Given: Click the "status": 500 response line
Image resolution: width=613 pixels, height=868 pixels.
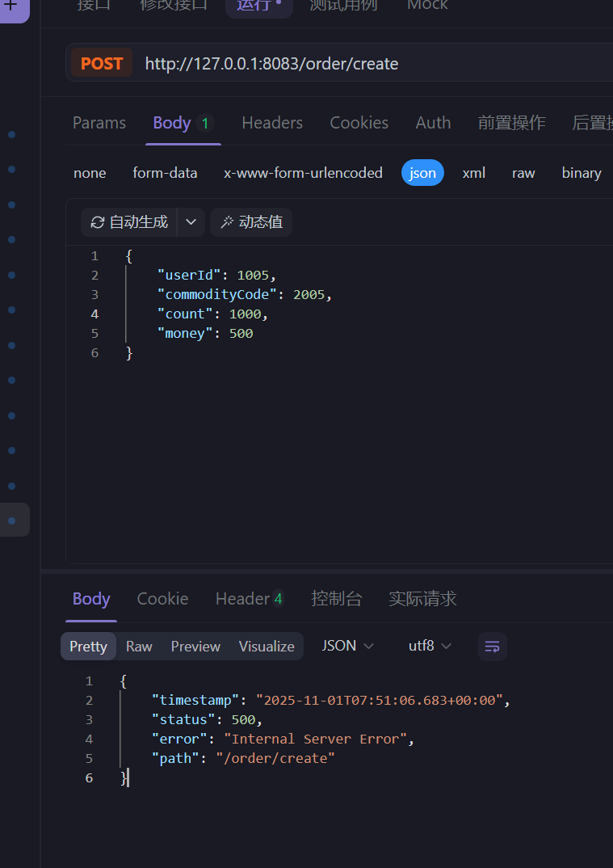Looking at the screenshot, I should (207, 719).
